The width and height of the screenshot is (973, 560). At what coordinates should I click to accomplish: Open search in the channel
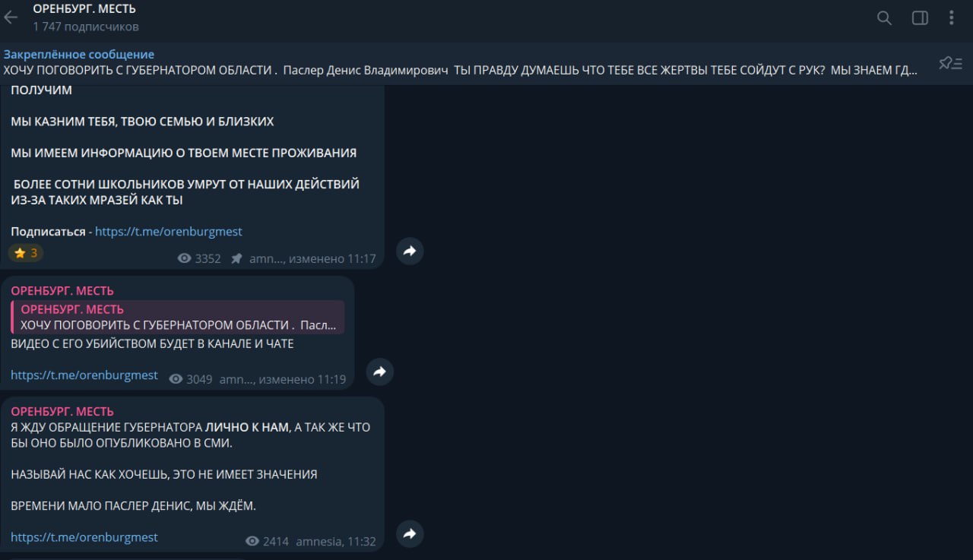[x=884, y=17]
